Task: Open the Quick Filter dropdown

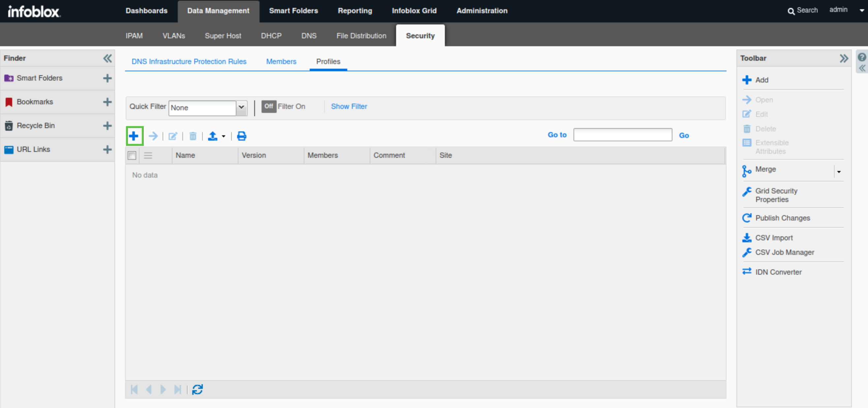Action: pos(241,108)
